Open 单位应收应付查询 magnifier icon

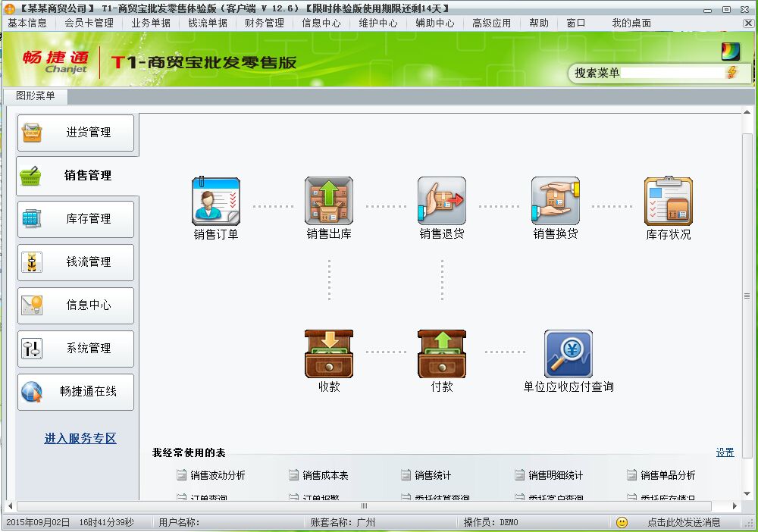coord(568,354)
